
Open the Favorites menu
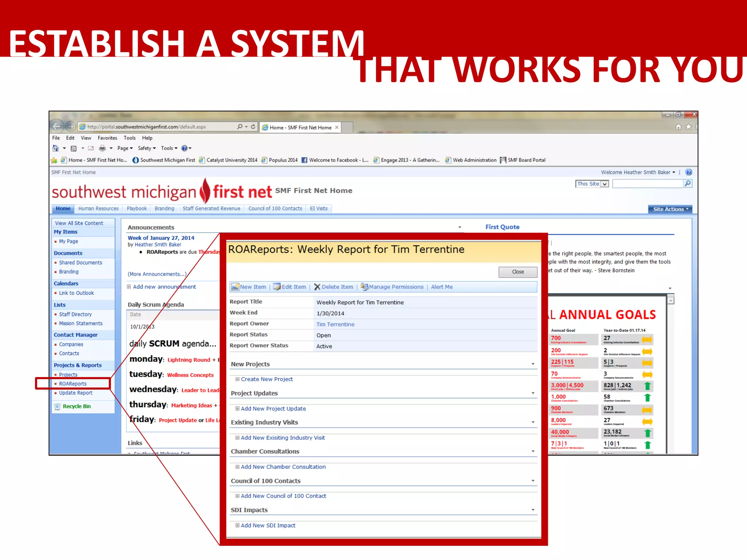click(107, 138)
